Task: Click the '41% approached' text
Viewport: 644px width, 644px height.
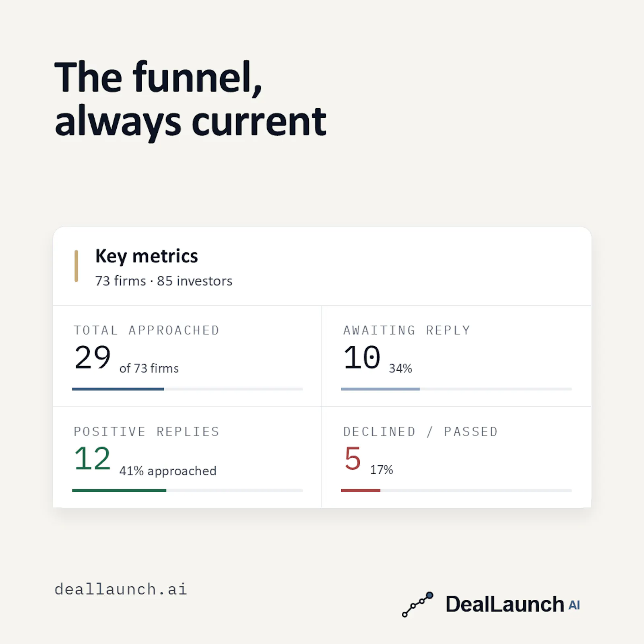Action: (168, 471)
